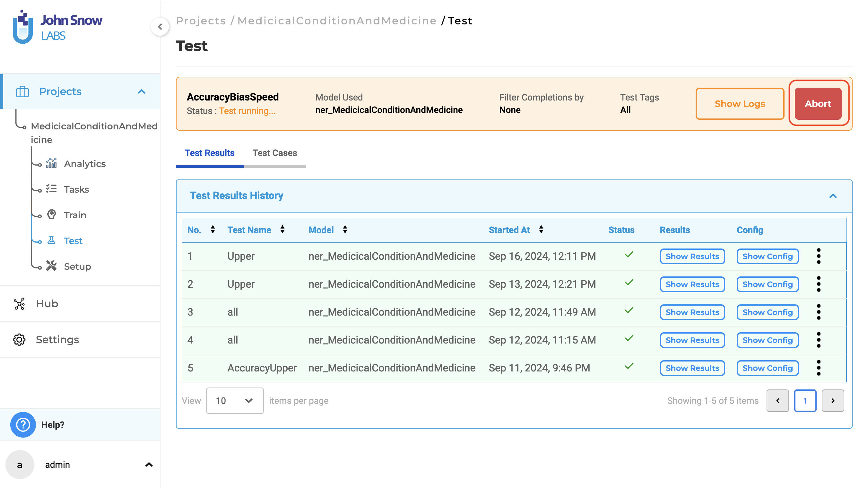Image resolution: width=868 pixels, height=488 pixels.
Task: Collapse the Projects menu chevron
Action: (x=142, y=92)
